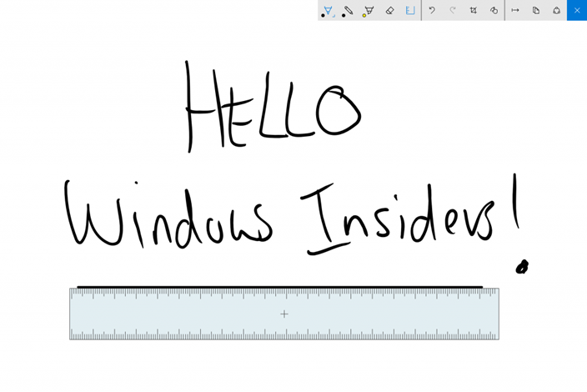Redo the undone stroke
The width and height of the screenshot is (587, 392).
click(x=453, y=11)
